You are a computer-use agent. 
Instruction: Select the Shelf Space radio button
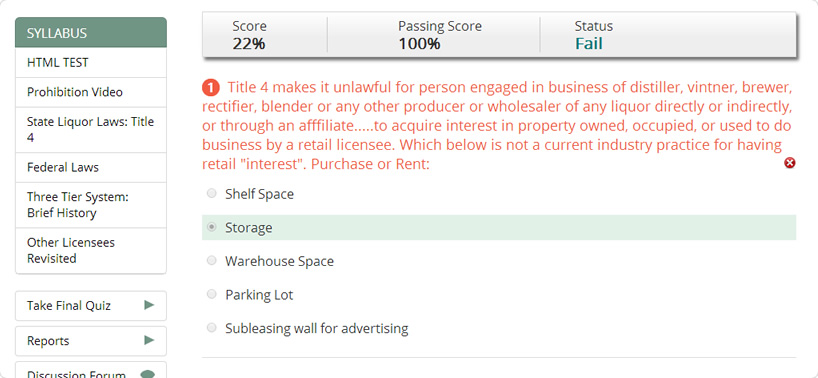tap(211, 193)
